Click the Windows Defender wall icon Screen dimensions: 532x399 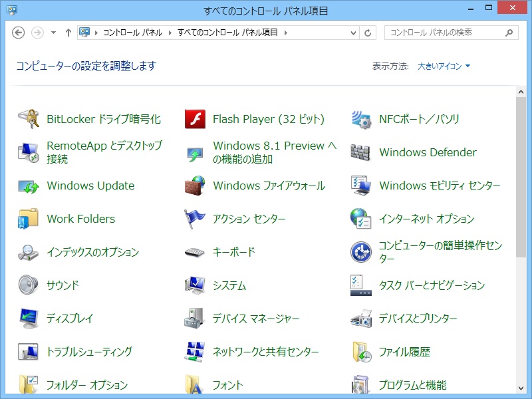click(x=360, y=153)
